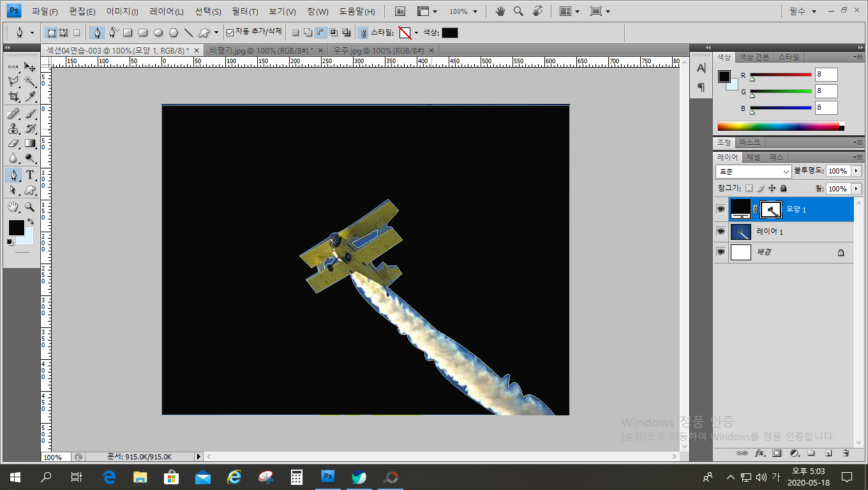Open blend mode dropdown 표준

[x=754, y=172]
